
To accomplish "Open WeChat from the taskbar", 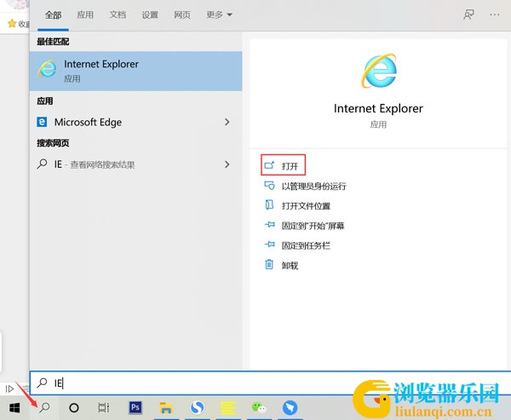I will click(x=259, y=407).
